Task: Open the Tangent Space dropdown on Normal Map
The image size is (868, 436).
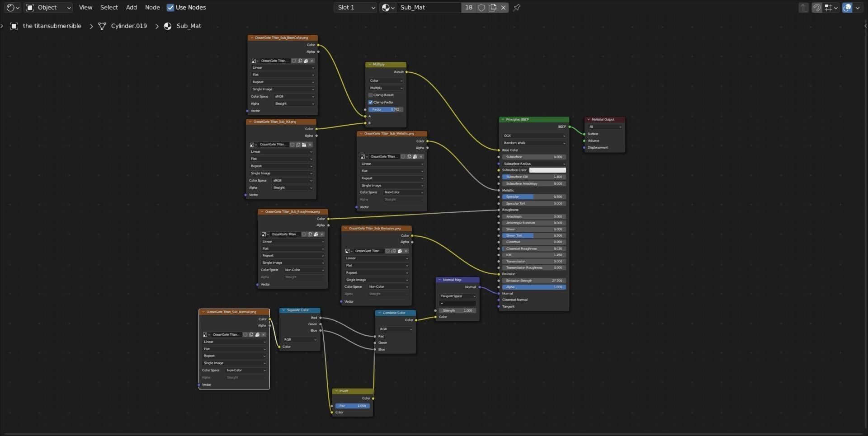Action: pos(458,296)
